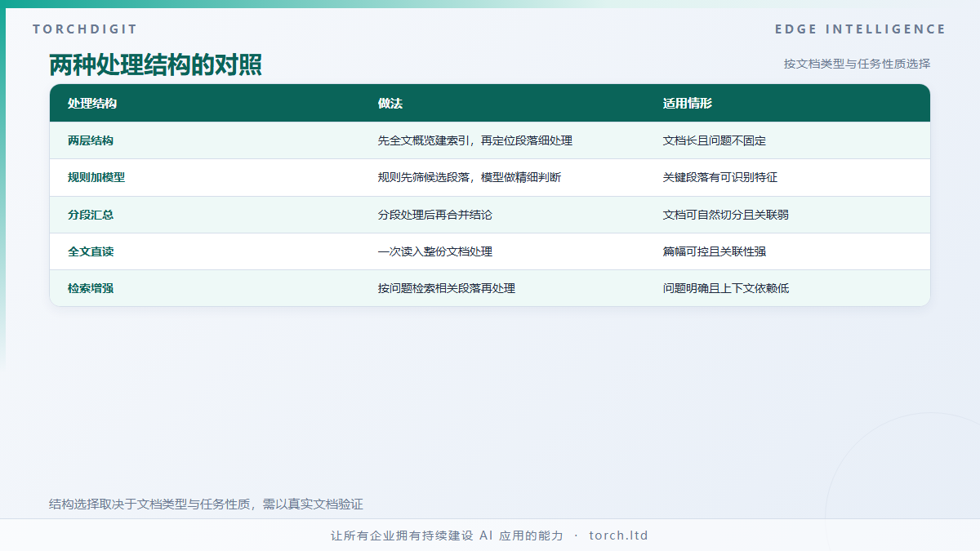Viewport: 980px width, 551px height.
Task: Click the 适用情形 column header
Action: pyautogui.click(x=687, y=104)
